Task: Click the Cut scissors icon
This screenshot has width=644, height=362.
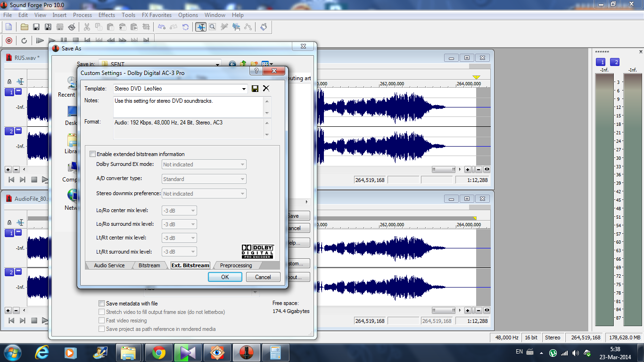Action: pyautogui.click(x=87, y=27)
